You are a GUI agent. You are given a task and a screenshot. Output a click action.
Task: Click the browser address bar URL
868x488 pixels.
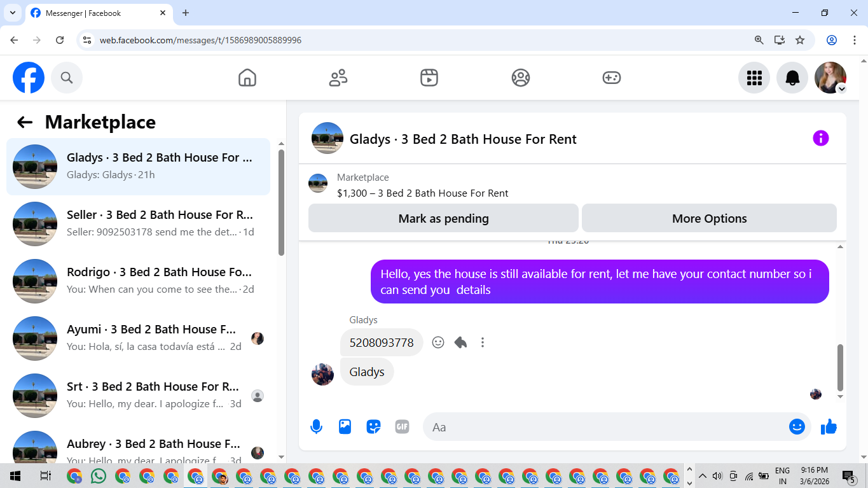[x=200, y=40]
